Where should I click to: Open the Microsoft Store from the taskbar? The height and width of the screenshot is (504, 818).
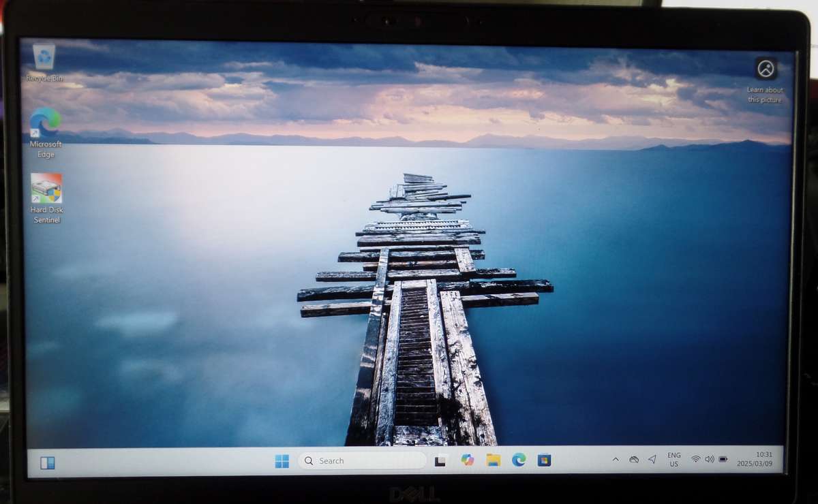coord(545,460)
